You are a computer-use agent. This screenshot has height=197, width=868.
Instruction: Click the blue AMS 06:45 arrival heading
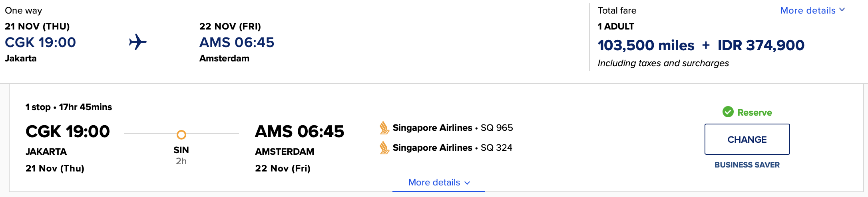point(237,42)
